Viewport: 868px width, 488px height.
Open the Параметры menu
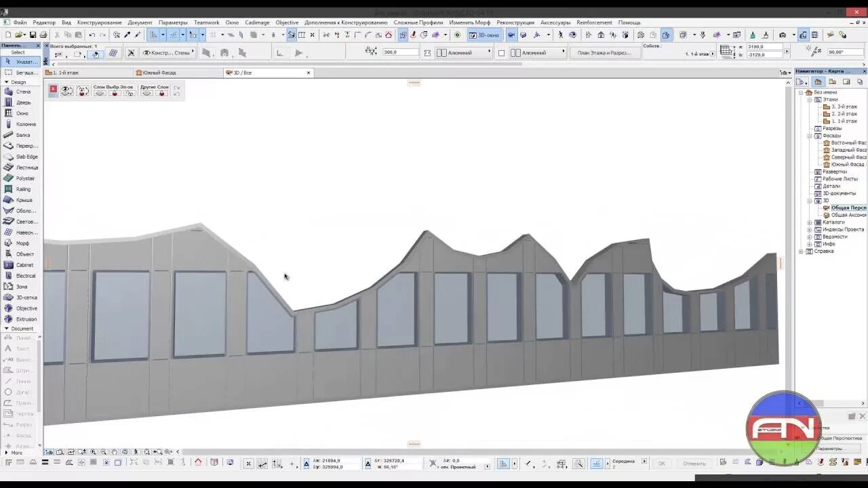[173, 22]
